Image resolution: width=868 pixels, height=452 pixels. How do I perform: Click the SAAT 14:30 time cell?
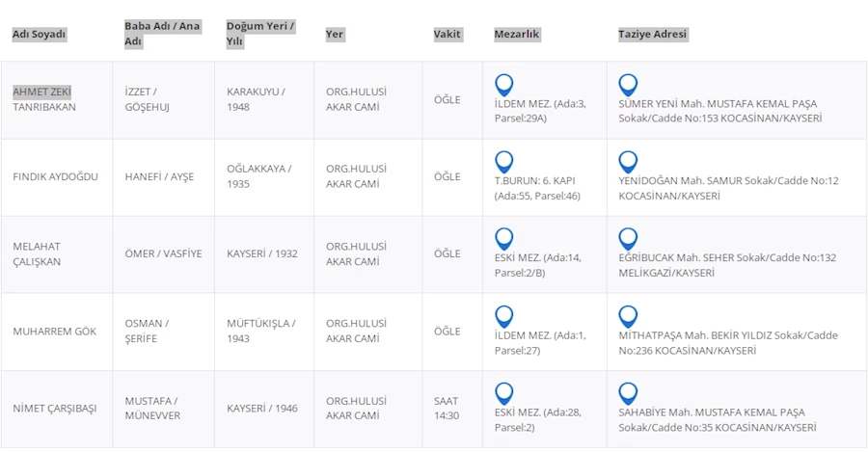click(447, 409)
